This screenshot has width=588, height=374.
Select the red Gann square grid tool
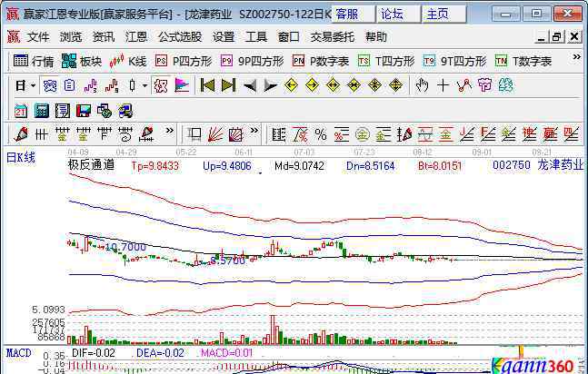pyautogui.click(x=236, y=134)
